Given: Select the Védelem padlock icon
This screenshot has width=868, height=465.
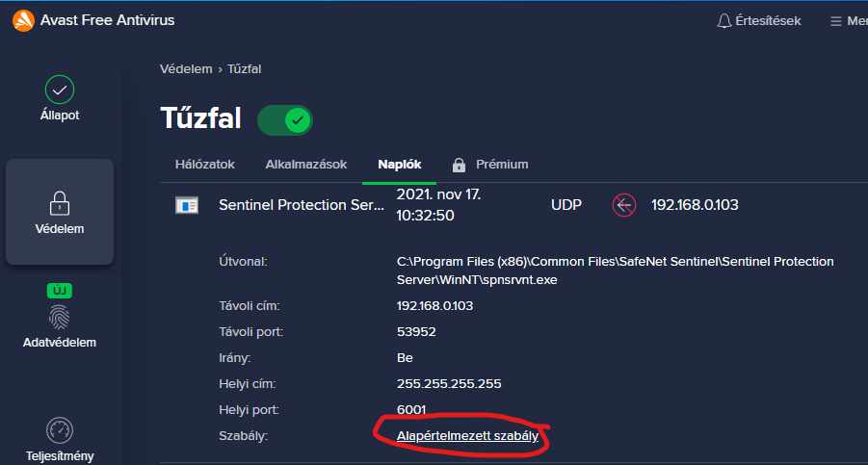Looking at the screenshot, I should pos(60,203).
